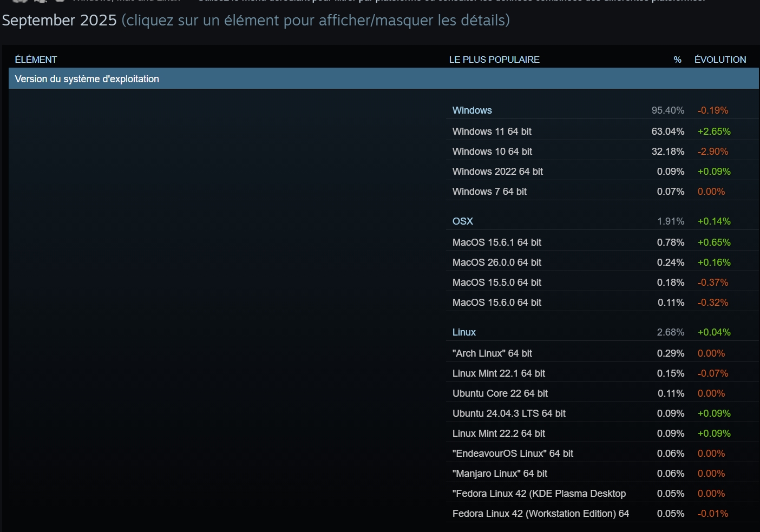
Task: Click the "September 2025" survey heading
Action: [x=60, y=20]
